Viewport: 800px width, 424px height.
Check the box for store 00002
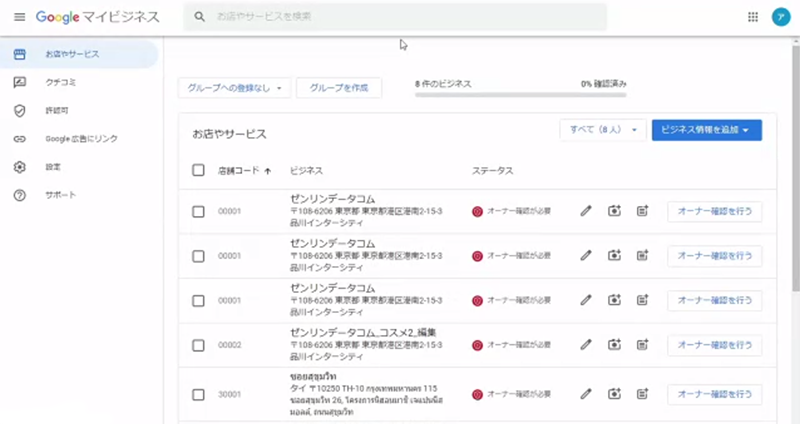click(x=198, y=344)
